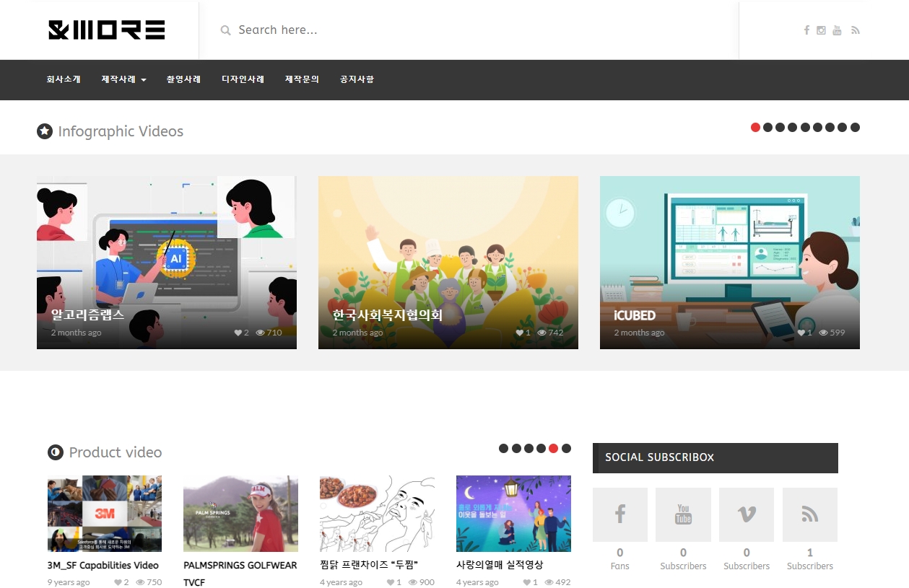Select the third Product video carousel dot

(529, 449)
